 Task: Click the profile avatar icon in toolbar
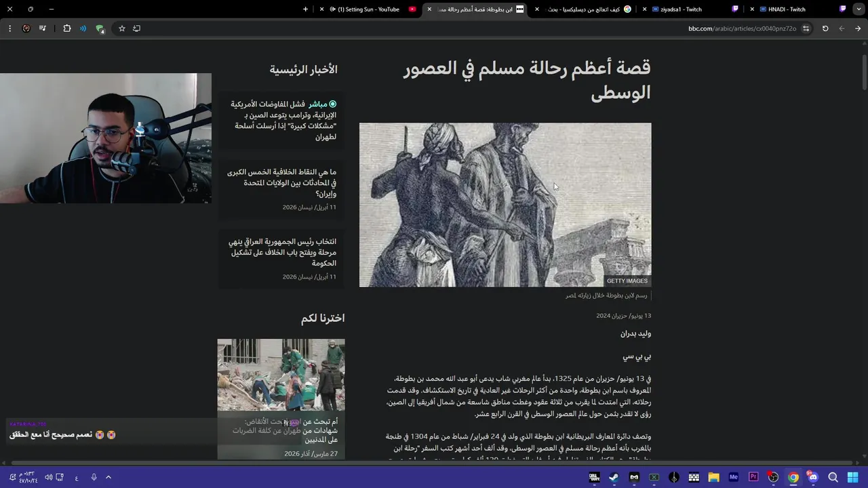click(26, 28)
